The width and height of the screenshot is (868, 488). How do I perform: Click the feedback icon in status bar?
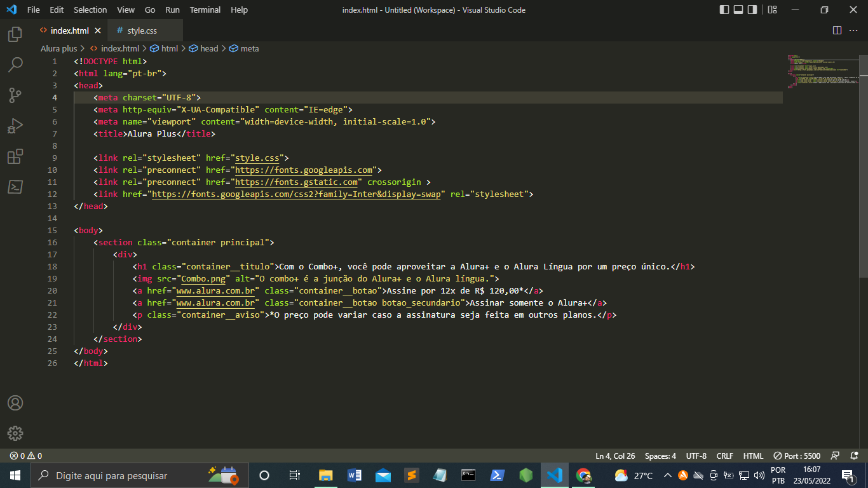(x=835, y=456)
